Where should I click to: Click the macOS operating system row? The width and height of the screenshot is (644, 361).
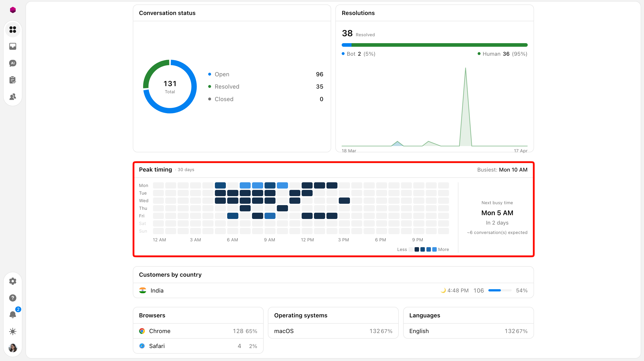(333, 331)
